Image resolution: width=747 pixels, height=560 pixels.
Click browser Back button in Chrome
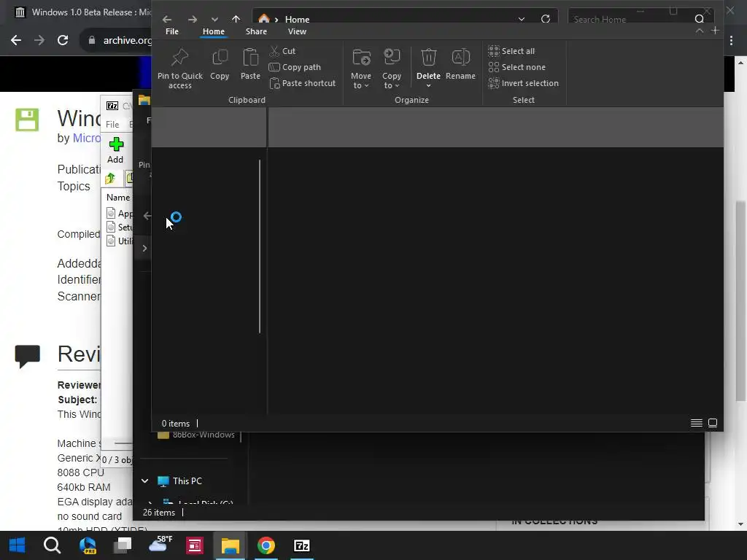16,41
